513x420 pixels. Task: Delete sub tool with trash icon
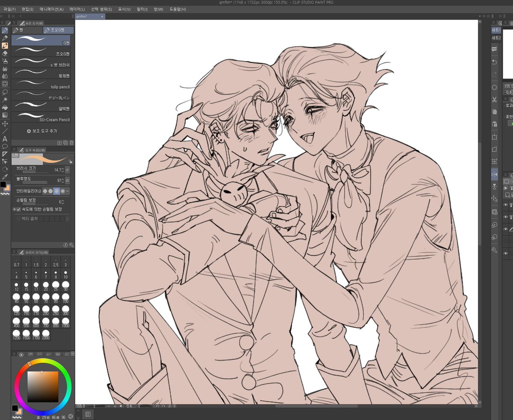coord(71,143)
